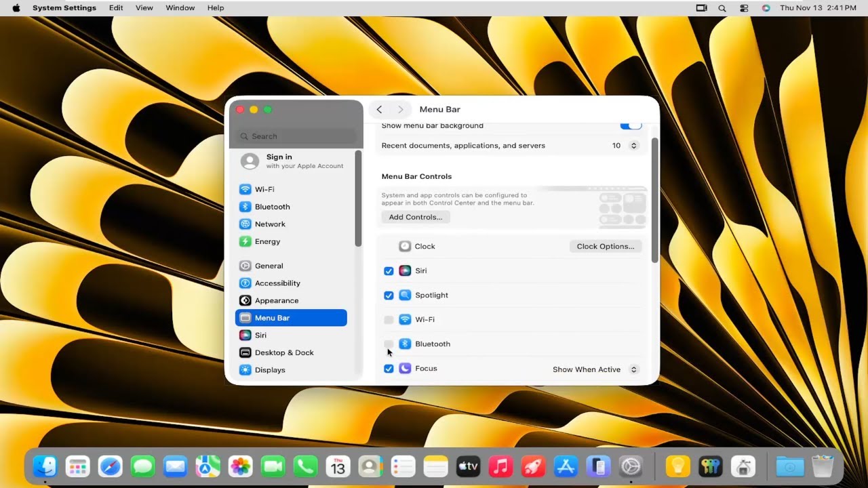
Task: Open Siri settings in the sidebar
Action: (291, 335)
